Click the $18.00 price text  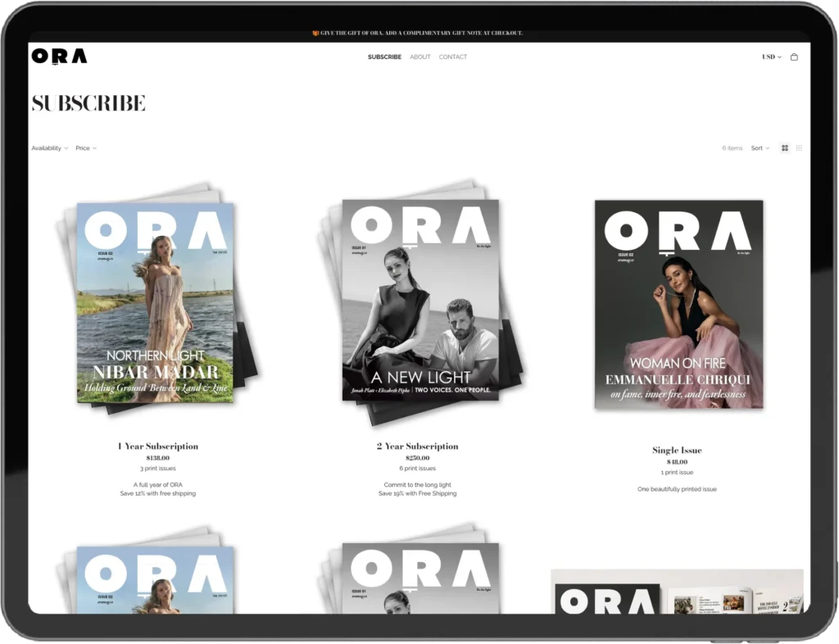tap(677, 462)
